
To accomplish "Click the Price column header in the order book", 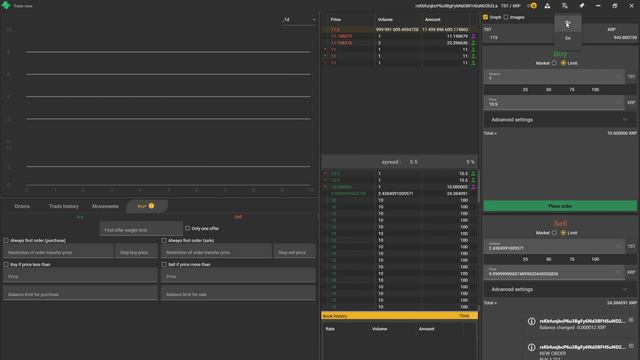I will pos(336,20).
